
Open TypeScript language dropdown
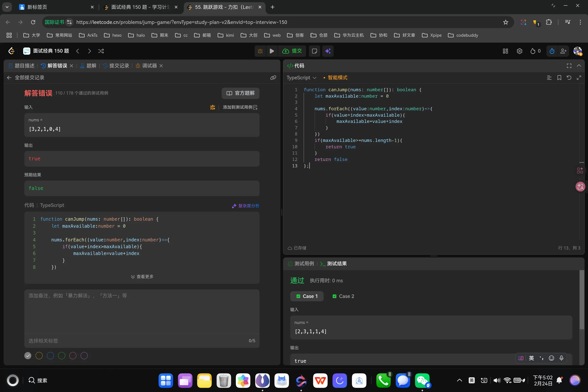coord(301,78)
